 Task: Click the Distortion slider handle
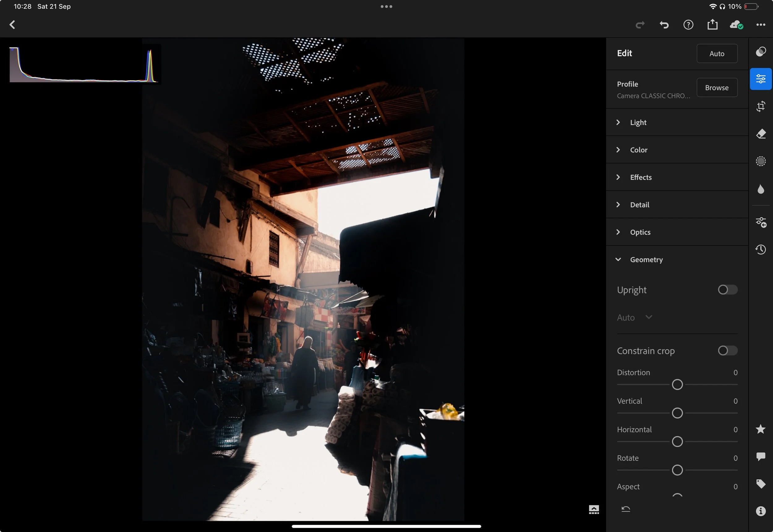pyautogui.click(x=677, y=385)
